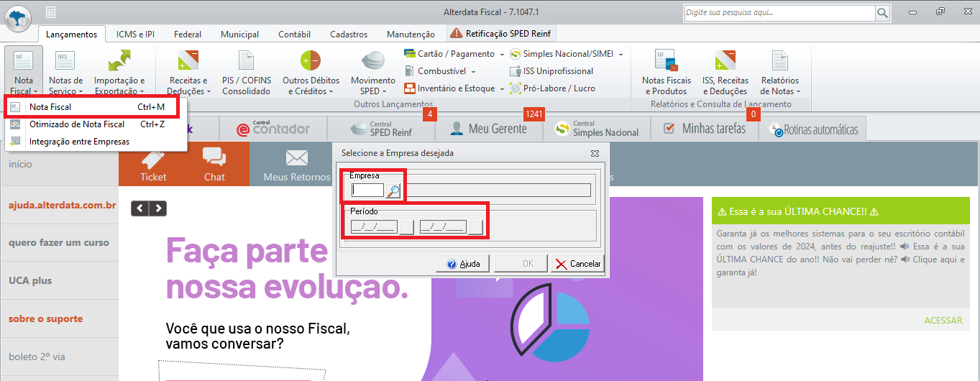The width and height of the screenshot is (980, 381).
Task: Select Nota Fiscal Ctrl+M menu entry
Action: 96,107
